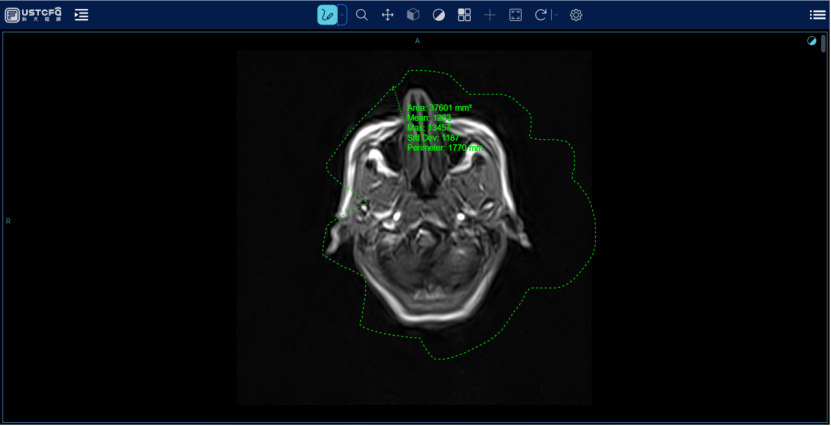831x426 pixels.
Task: Toggle fullscreen fit-to-window view
Action: [x=516, y=15]
